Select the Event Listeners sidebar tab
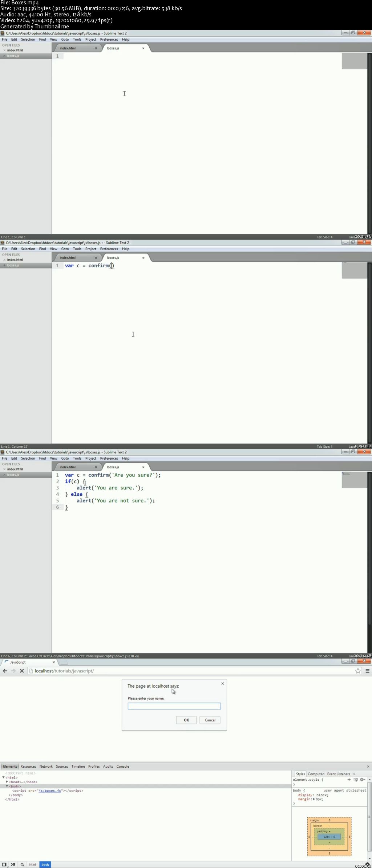The width and height of the screenshot is (372, 868). pos(339,774)
